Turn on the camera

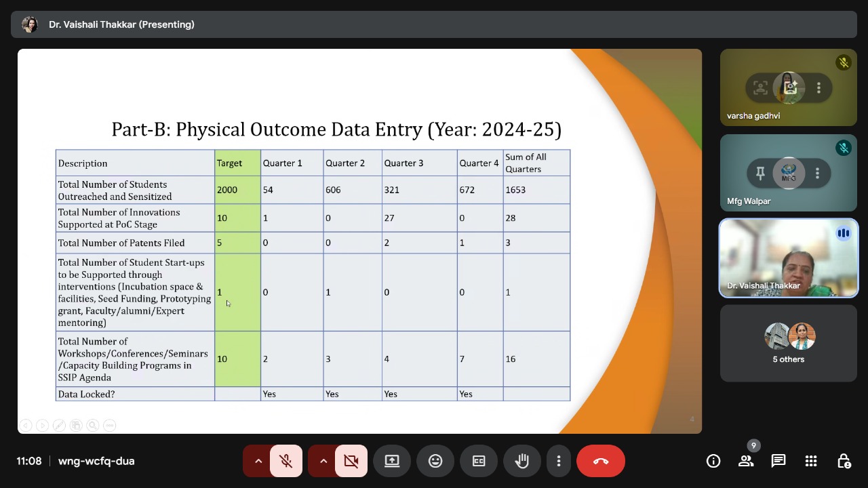351,461
